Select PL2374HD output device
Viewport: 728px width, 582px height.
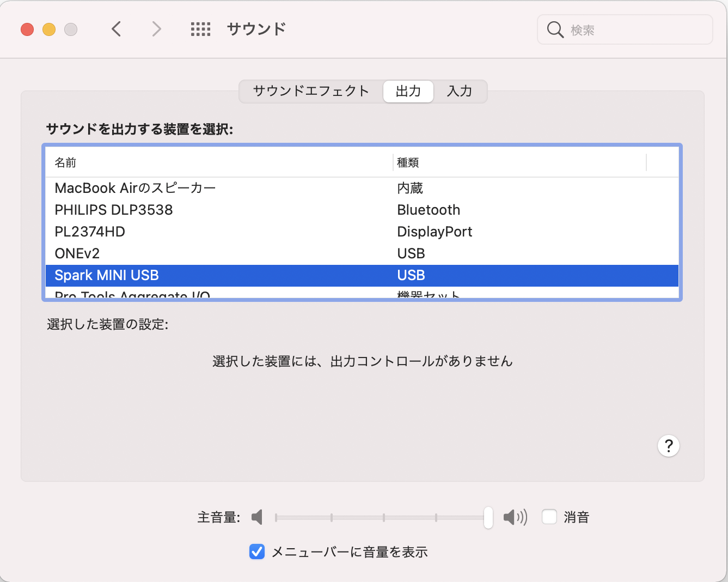362,232
